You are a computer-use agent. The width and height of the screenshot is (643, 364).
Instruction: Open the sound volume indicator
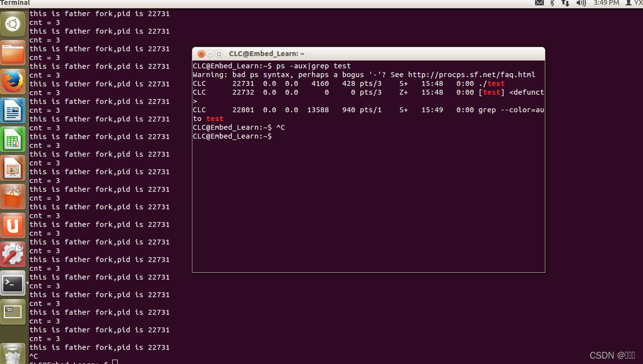pyautogui.click(x=581, y=3)
